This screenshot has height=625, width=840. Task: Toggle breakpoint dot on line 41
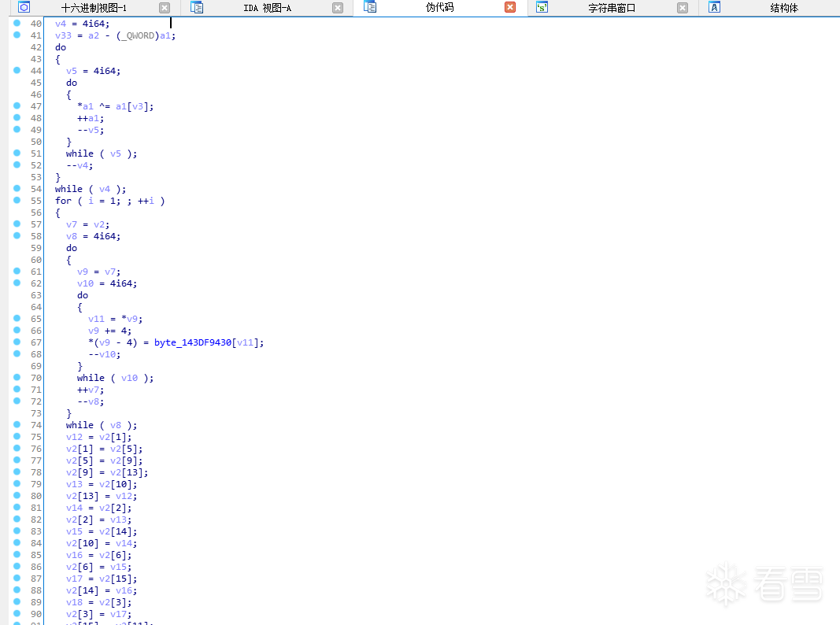[x=17, y=35]
